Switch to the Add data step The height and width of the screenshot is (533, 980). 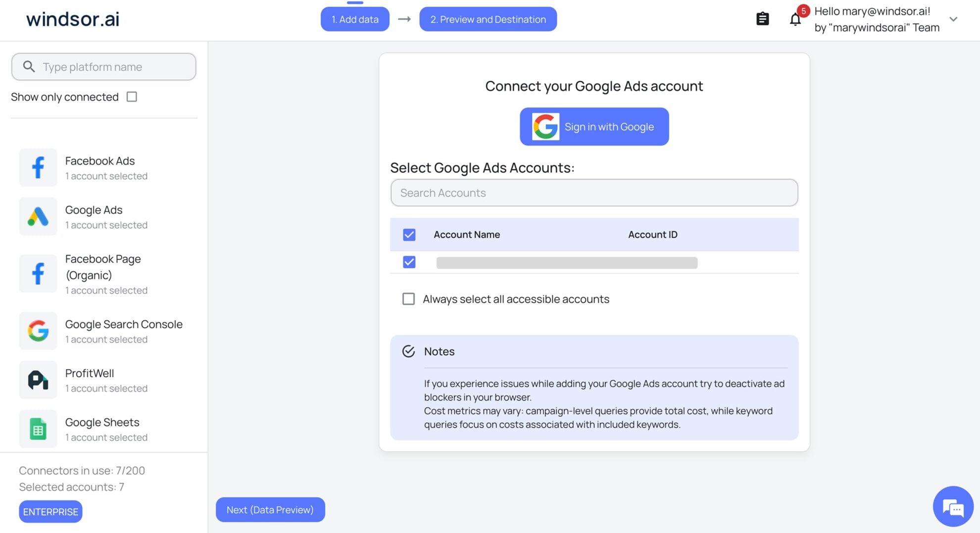tap(355, 19)
